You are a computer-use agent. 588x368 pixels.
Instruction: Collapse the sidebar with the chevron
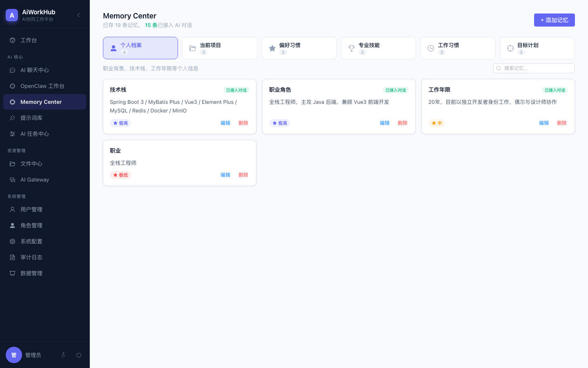coord(79,15)
